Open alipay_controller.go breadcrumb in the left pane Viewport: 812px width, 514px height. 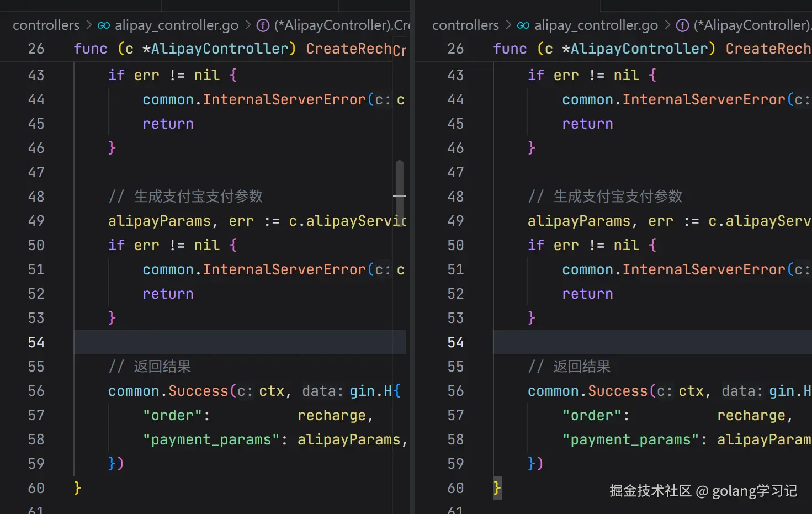tap(177, 25)
